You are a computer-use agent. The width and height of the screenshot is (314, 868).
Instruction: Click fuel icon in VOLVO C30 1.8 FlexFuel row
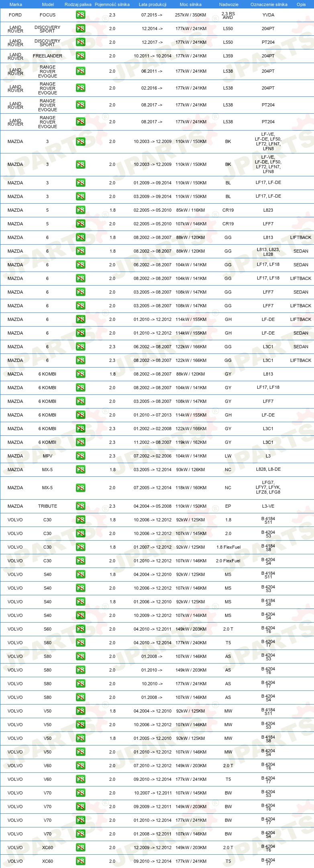pos(80,547)
